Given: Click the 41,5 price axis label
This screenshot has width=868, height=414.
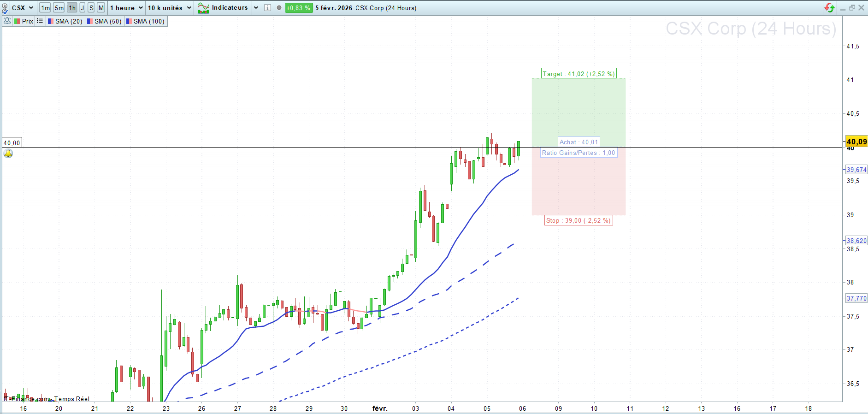Looking at the screenshot, I should 853,46.
